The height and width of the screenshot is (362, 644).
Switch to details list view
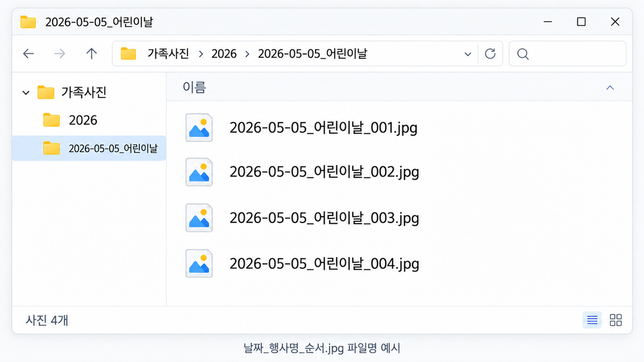click(592, 320)
